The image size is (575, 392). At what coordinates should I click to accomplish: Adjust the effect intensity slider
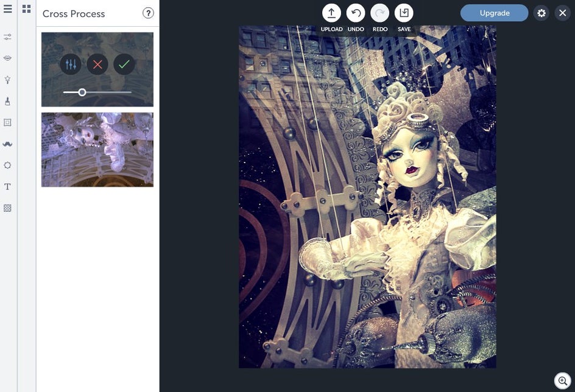82,93
